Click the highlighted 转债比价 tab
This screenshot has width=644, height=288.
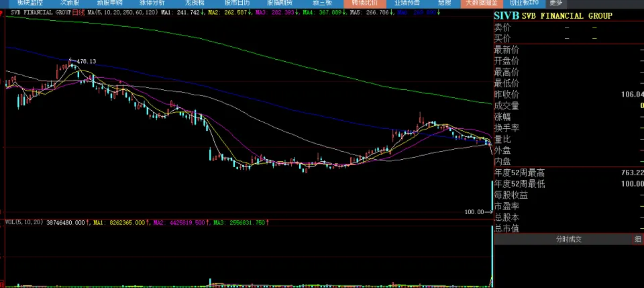365,3
